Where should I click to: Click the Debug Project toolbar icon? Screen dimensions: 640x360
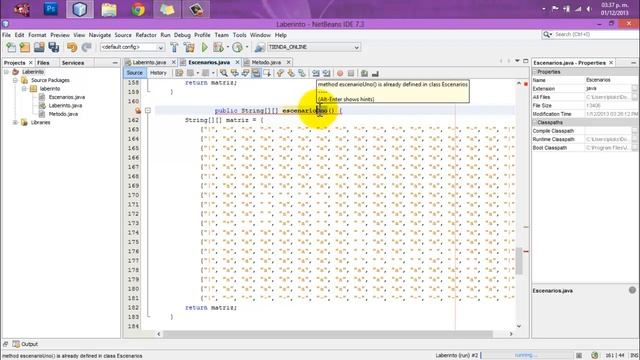coord(218,47)
